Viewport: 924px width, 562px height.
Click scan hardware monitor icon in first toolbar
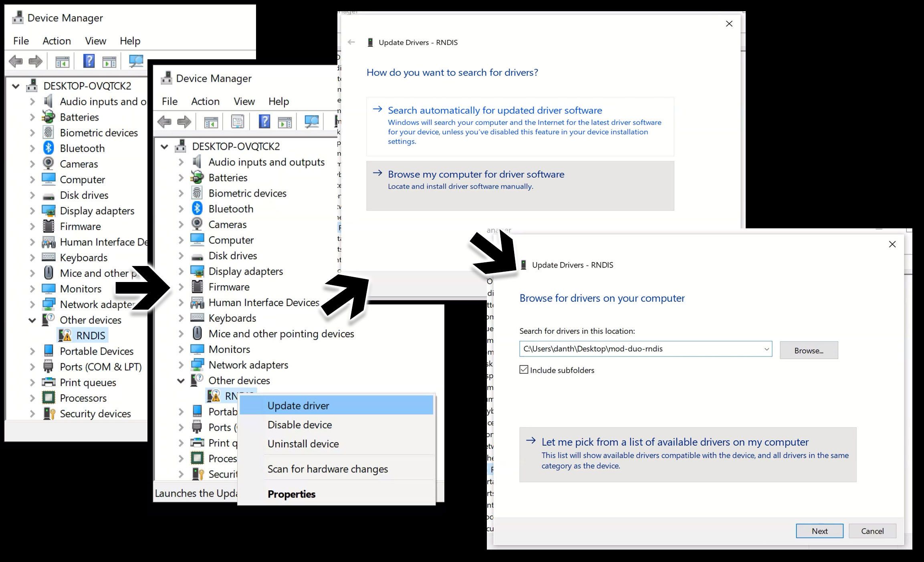point(136,61)
